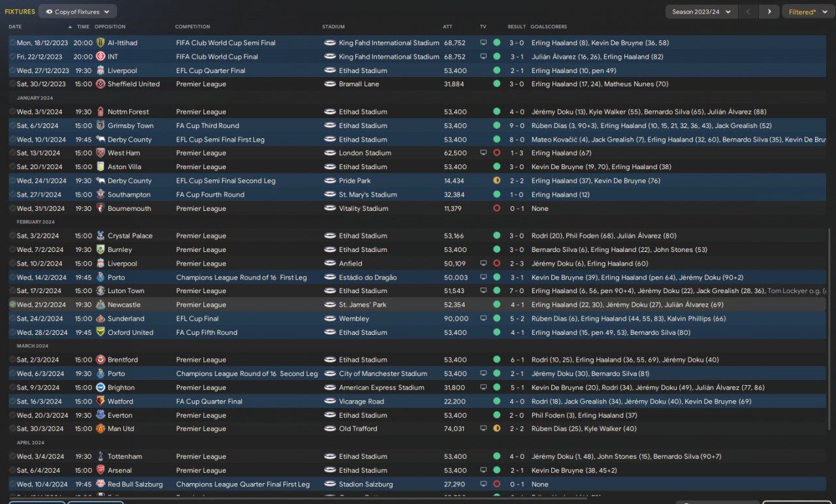
Task: Sort by the OPPOSITION column header
Action: click(x=110, y=27)
